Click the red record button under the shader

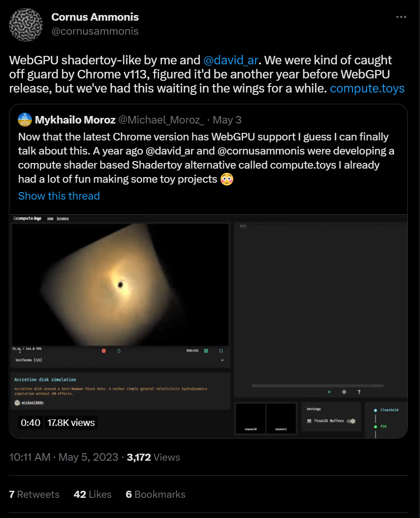(104, 351)
